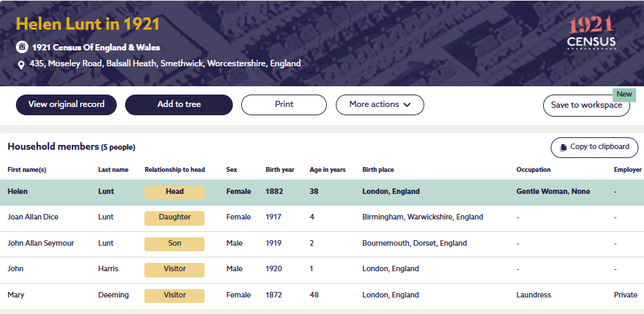The width and height of the screenshot is (644, 314).
Task: Click the 1921 Census logo
Action: click(x=591, y=33)
